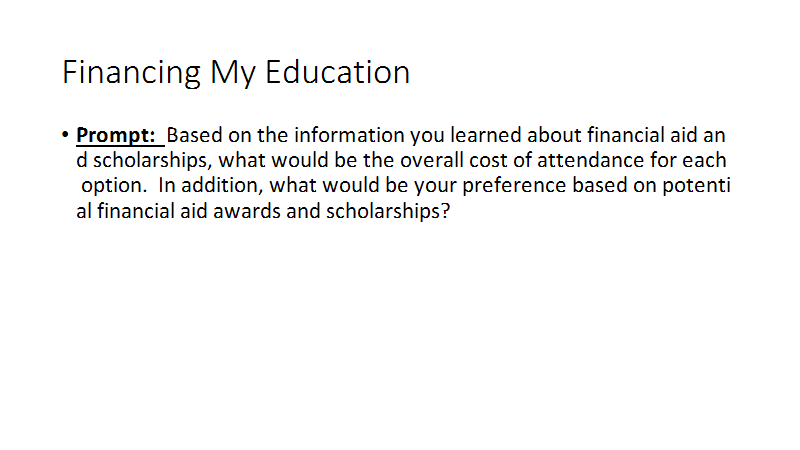Click the word "My" in the title

[x=233, y=72]
